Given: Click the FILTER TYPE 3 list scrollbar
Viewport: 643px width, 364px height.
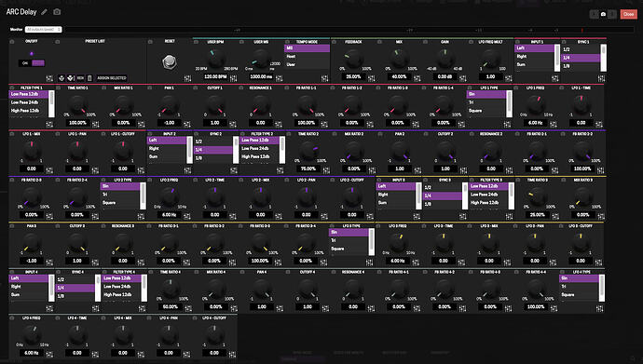Looking at the screenshot, I should [x=512, y=195].
